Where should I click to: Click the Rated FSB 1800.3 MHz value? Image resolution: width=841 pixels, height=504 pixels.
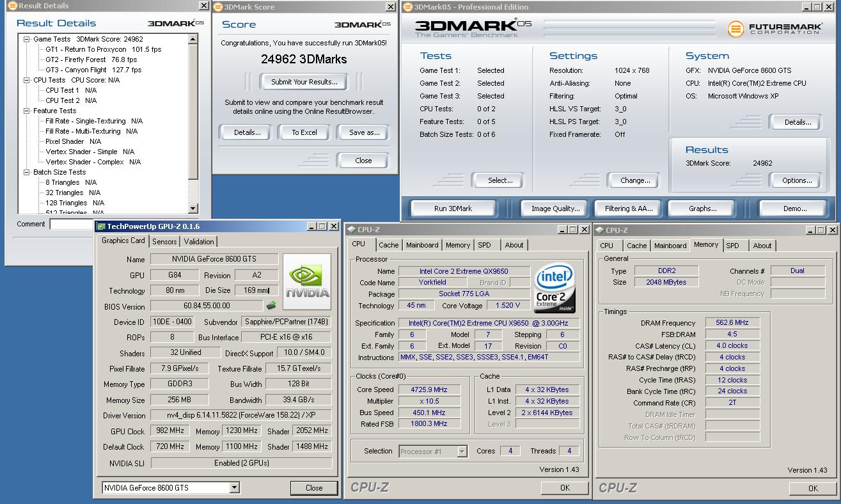(429, 424)
